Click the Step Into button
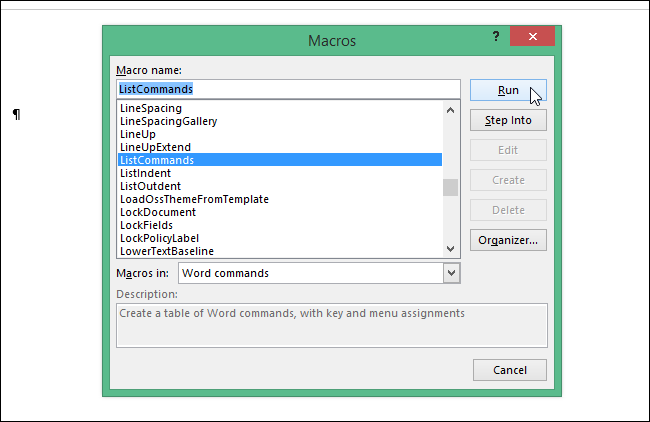650x422 pixels. [x=508, y=120]
